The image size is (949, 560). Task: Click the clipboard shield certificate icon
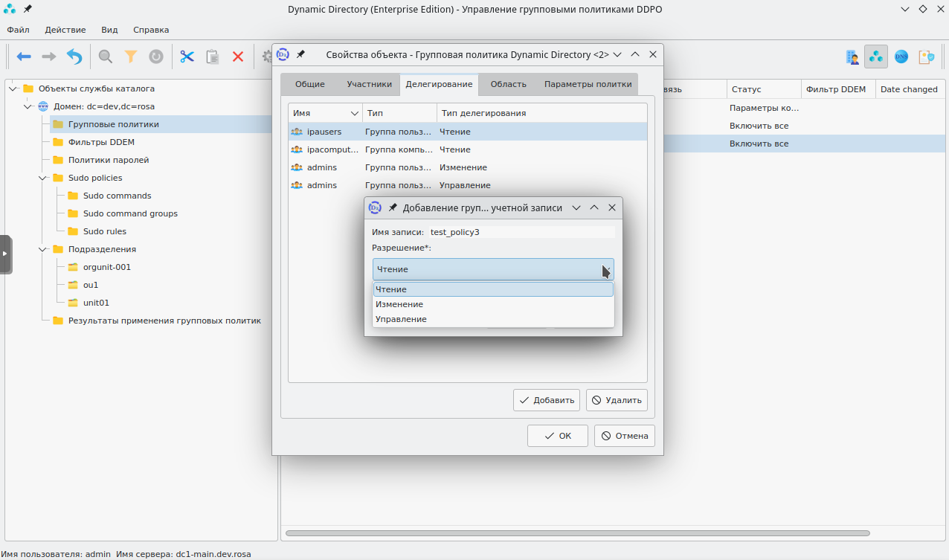[926, 57]
